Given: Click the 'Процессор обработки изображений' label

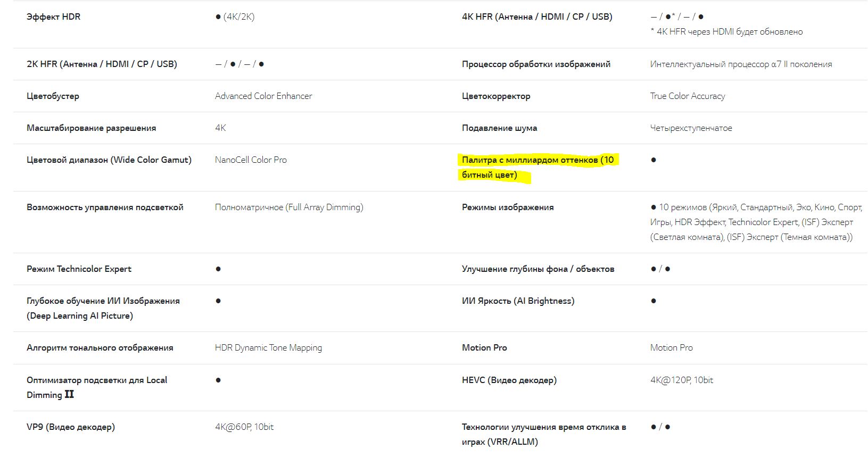Looking at the screenshot, I should coord(536,64).
